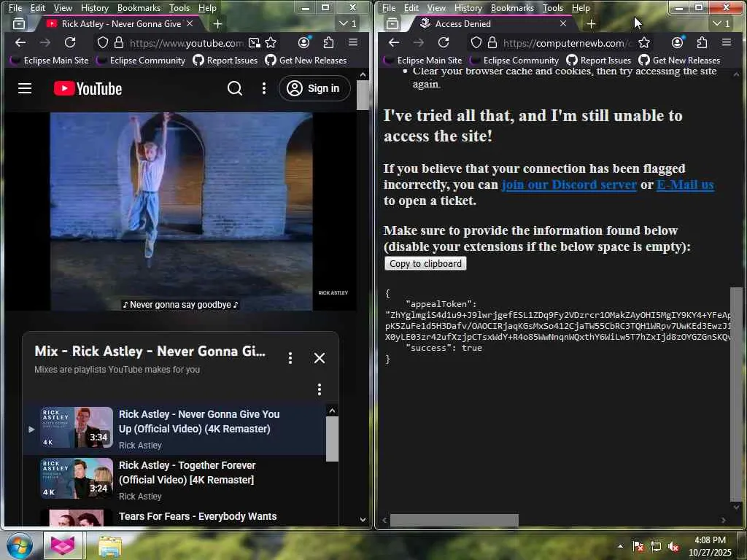Click Mix playlist vertical scrollbar thumb
The image size is (747, 560).
click(x=332, y=438)
